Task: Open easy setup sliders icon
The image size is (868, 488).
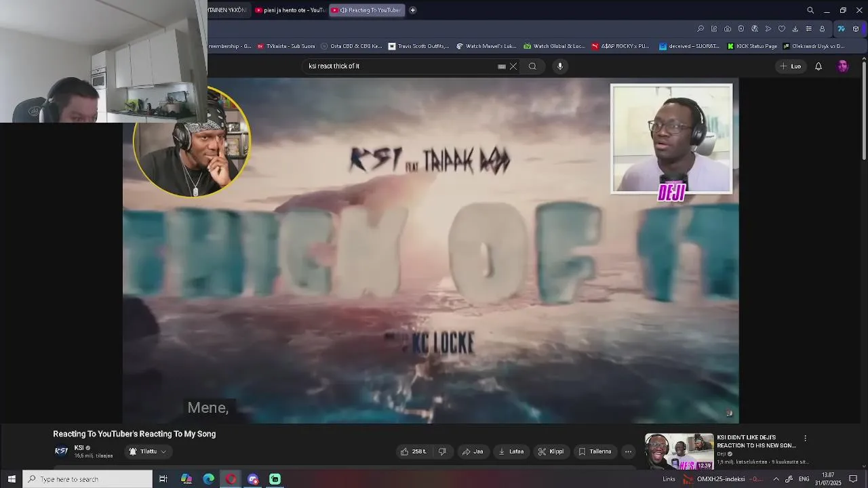Action: tap(808, 29)
